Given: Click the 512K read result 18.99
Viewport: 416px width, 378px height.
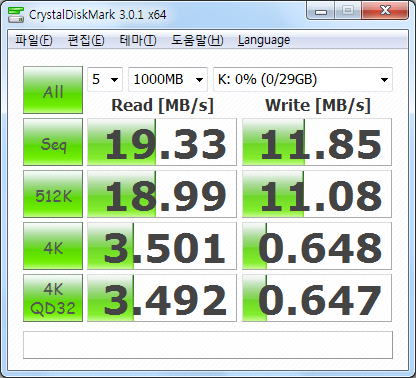Looking at the screenshot, I should [162, 194].
